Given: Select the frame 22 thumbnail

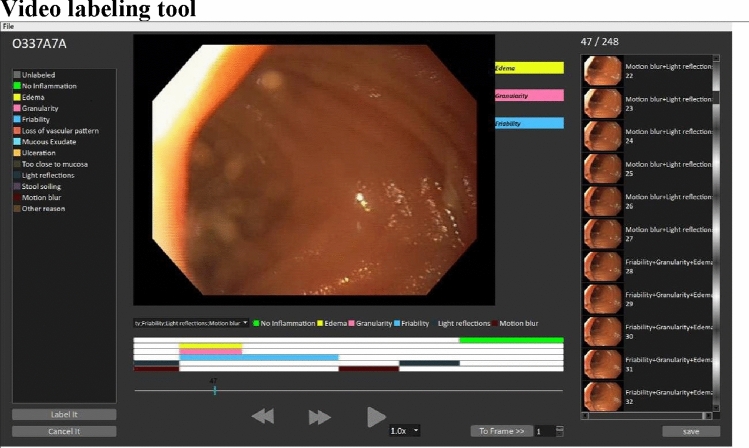Looking at the screenshot, I should click(602, 71).
